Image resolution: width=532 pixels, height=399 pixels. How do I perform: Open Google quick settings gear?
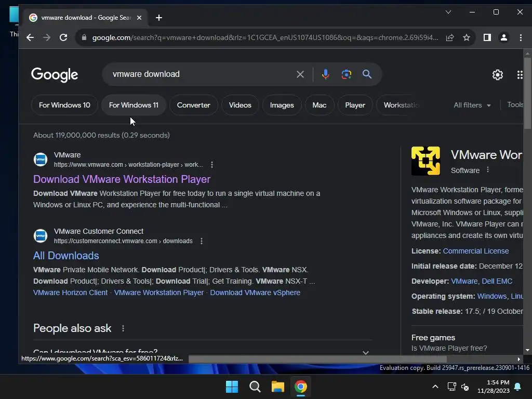pos(497,75)
